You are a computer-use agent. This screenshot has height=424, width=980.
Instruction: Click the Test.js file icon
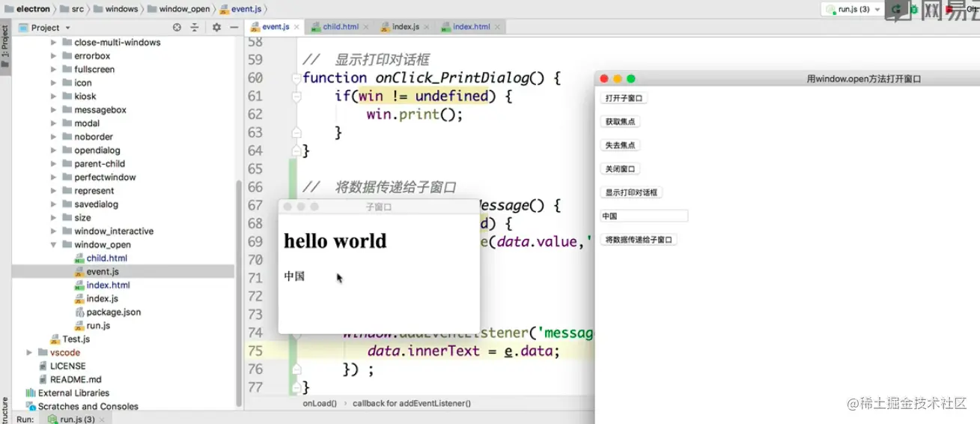(x=55, y=339)
